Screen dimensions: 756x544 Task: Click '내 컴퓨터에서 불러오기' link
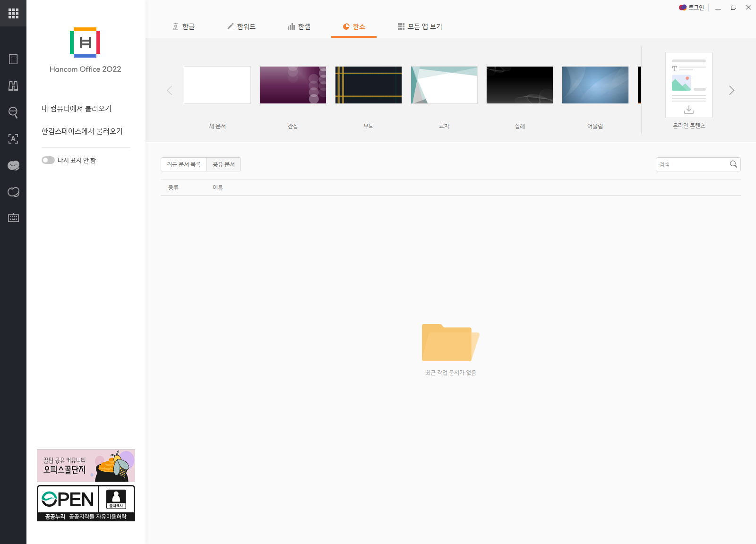point(77,109)
